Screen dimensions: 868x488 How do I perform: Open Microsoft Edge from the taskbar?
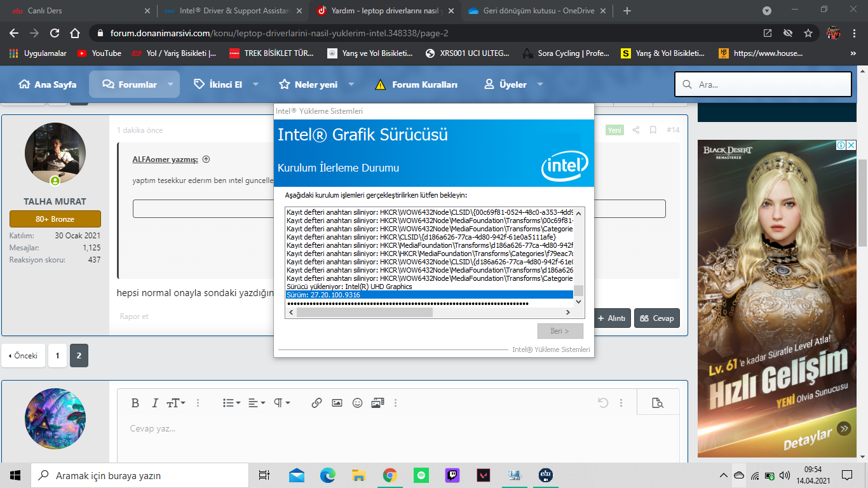[328, 475]
